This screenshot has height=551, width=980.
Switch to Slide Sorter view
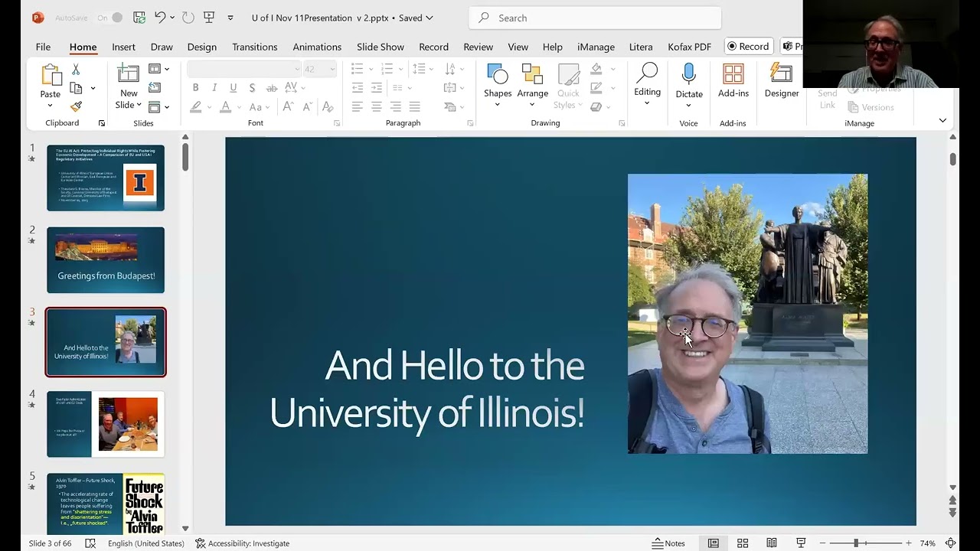point(742,543)
